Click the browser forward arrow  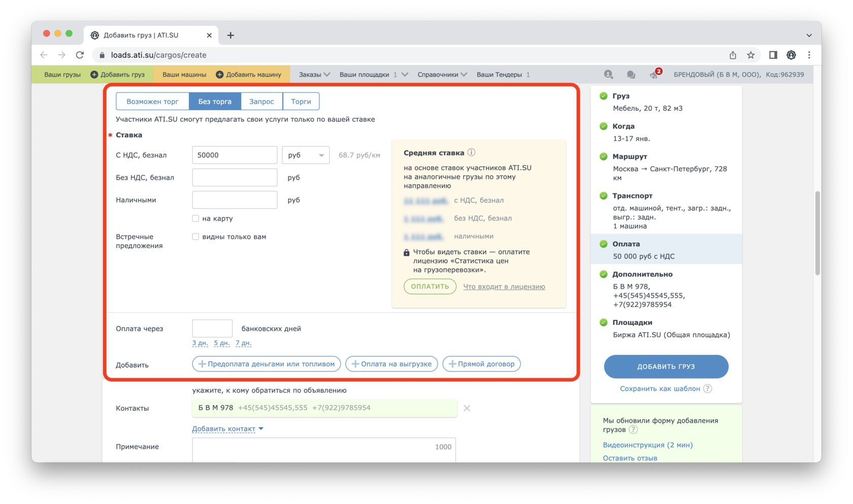coord(61,55)
